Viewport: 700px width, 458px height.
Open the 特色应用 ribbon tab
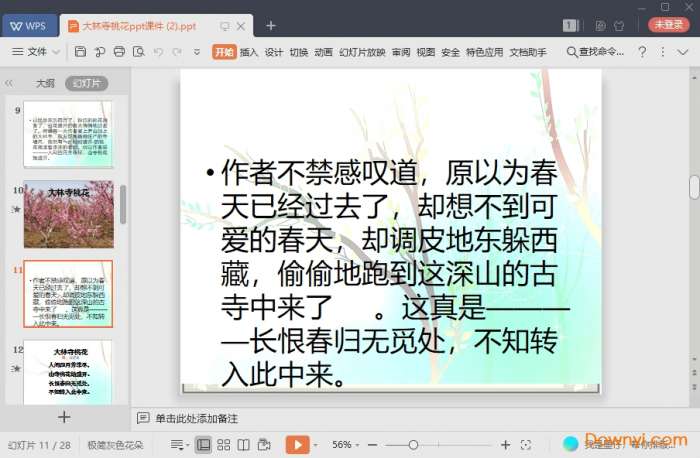pyautogui.click(x=484, y=52)
